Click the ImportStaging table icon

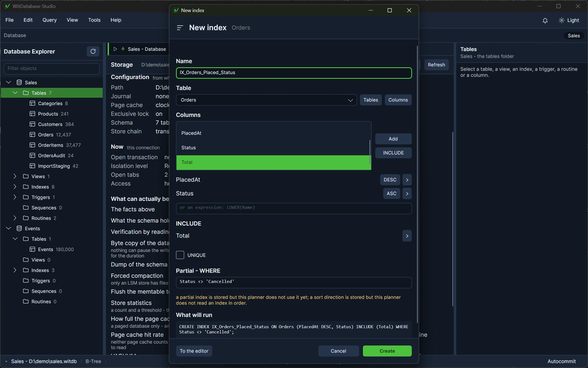tap(32, 166)
